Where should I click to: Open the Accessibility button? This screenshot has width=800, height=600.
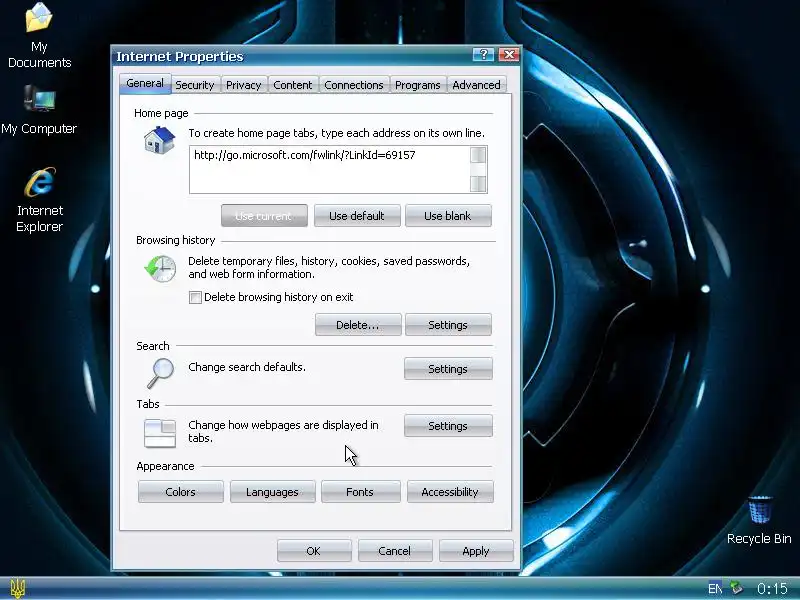[x=450, y=492]
